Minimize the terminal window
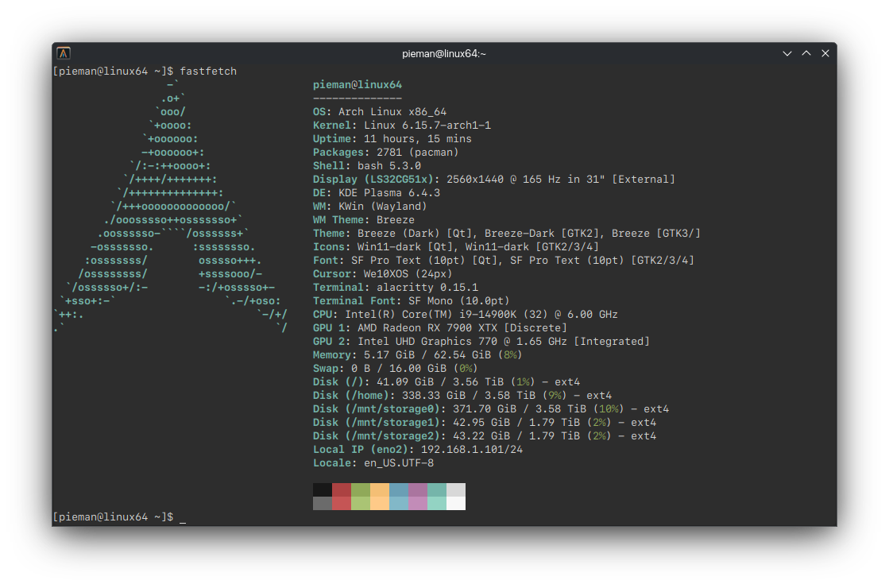The height and width of the screenshot is (588, 889). coord(787,53)
